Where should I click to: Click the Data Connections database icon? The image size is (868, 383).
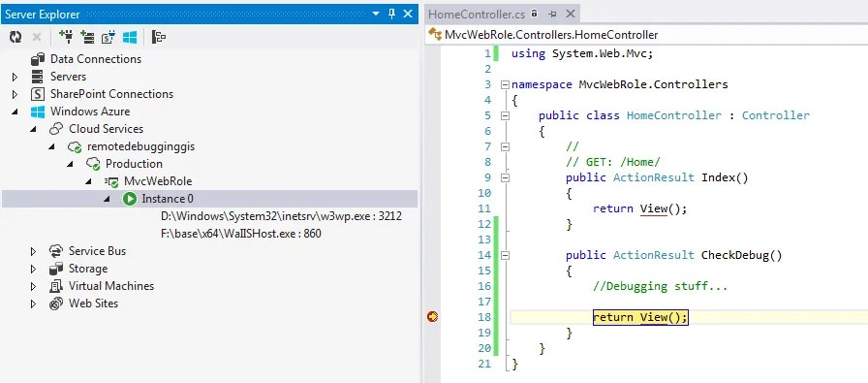(x=38, y=59)
